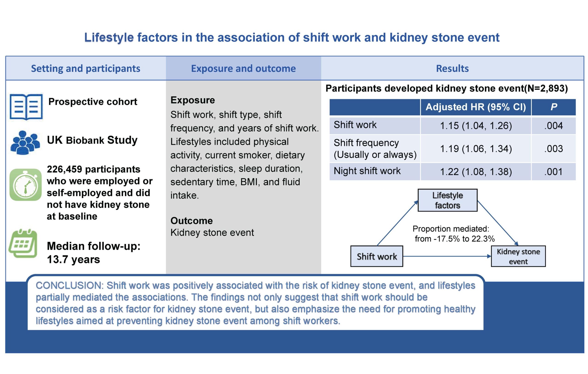The height and width of the screenshot is (374, 588).
Task: Click the .001 P value cell
Action: pyautogui.click(x=553, y=172)
